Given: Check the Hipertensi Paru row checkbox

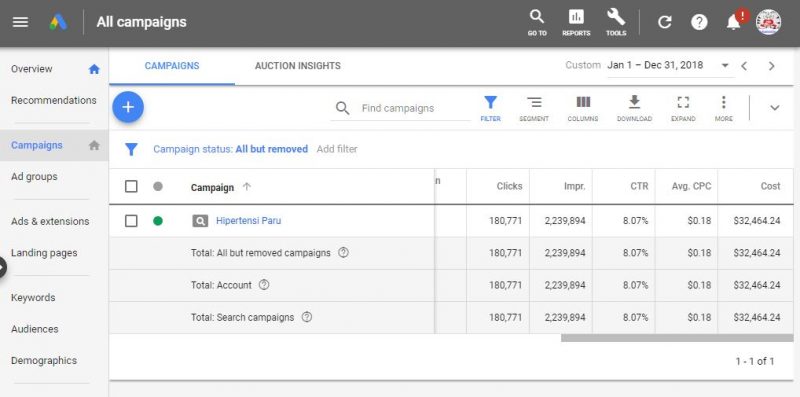Looking at the screenshot, I should click(131, 221).
